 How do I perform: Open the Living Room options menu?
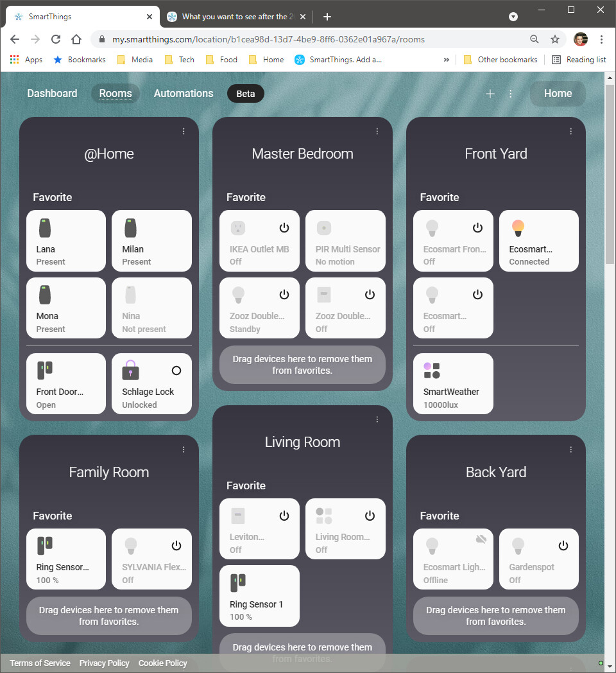377,419
